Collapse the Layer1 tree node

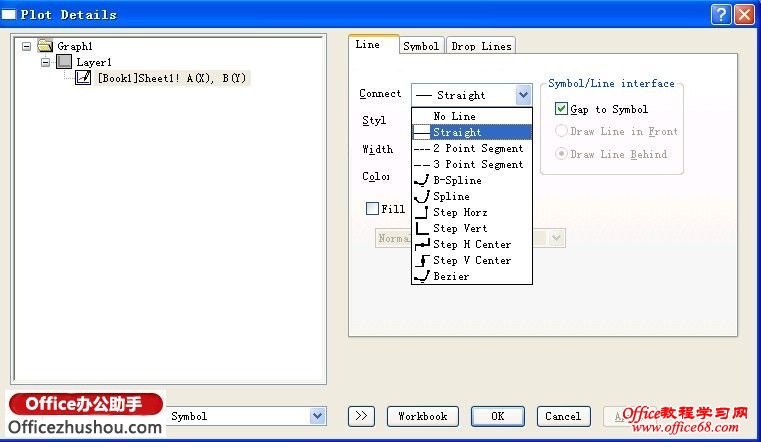46,62
